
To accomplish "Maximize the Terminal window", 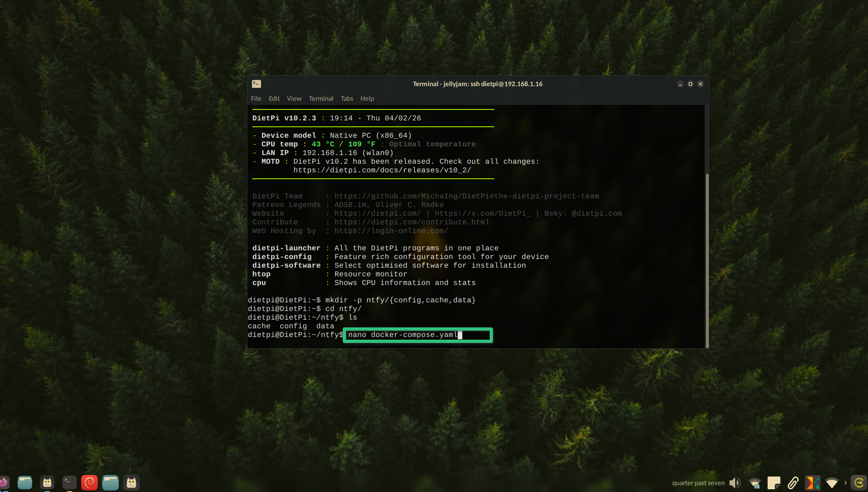I will click(690, 84).
